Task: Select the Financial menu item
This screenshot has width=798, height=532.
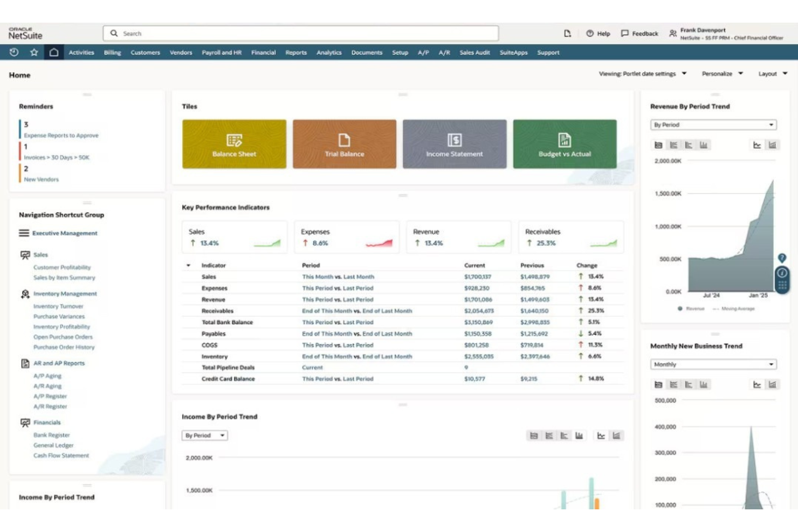Action: pyautogui.click(x=264, y=52)
